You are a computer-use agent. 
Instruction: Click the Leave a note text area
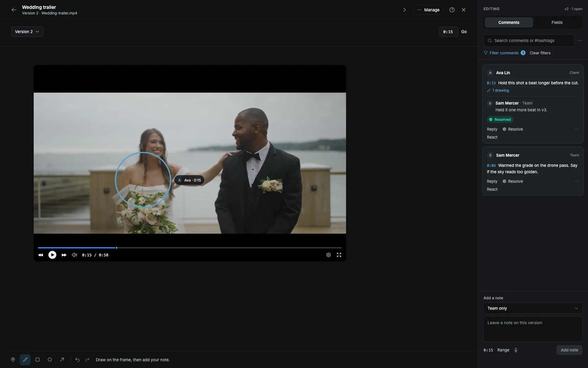tap(533, 329)
